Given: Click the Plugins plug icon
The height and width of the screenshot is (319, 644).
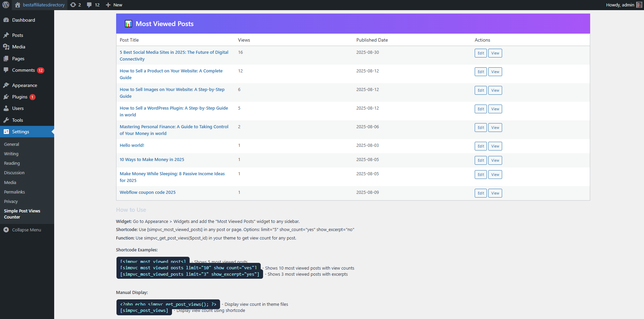Looking at the screenshot, I should pos(6,97).
